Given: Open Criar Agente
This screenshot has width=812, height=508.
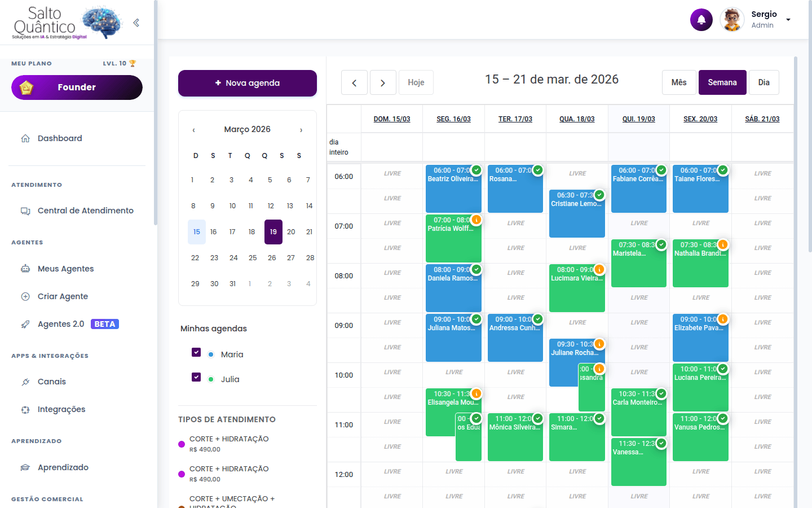Looking at the screenshot, I should click(x=63, y=296).
